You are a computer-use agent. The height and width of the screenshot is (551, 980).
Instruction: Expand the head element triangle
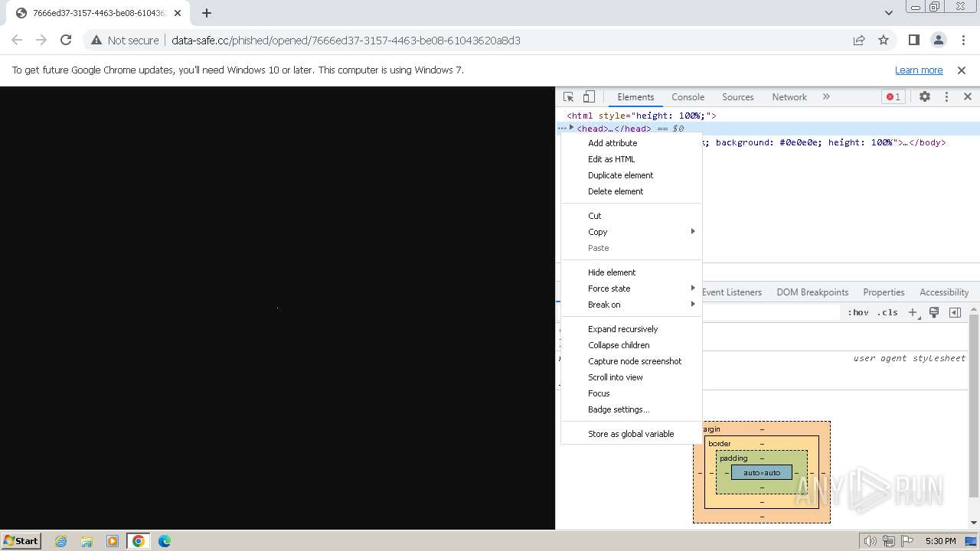[x=571, y=128]
